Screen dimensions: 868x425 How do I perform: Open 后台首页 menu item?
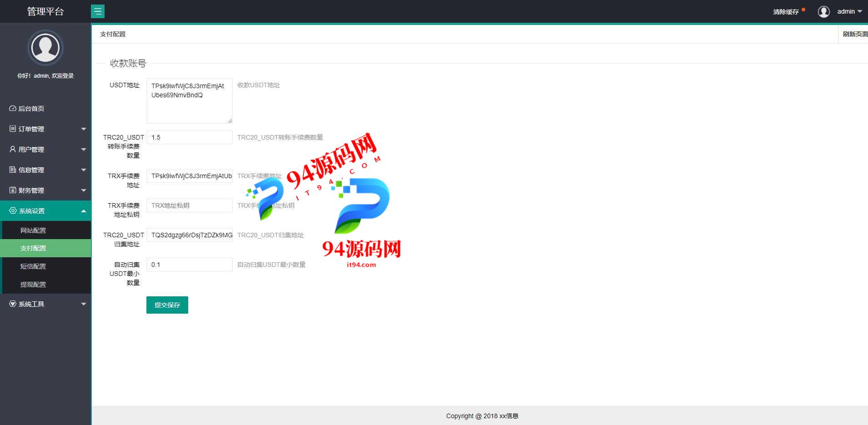[x=45, y=109]
